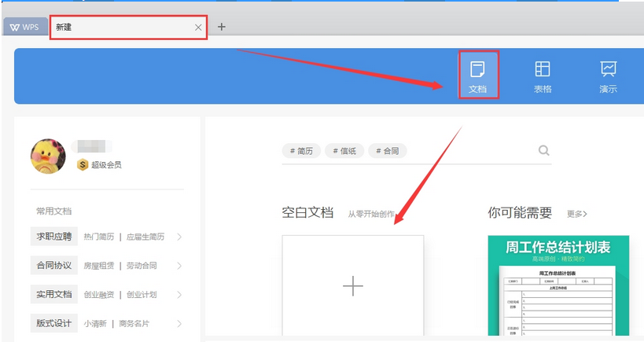This screenshot has height=342, width=644.
Task: Expand the 合同协议 category arrow
Action: coord(179,266)
